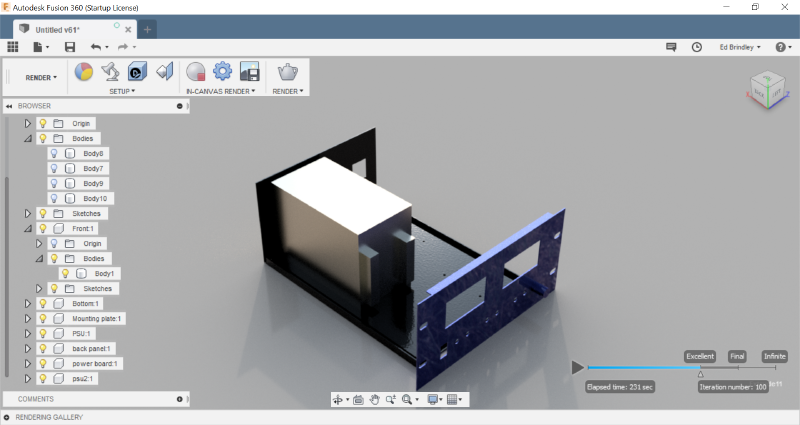Toggle visibility of Body8

coord(54,153)
